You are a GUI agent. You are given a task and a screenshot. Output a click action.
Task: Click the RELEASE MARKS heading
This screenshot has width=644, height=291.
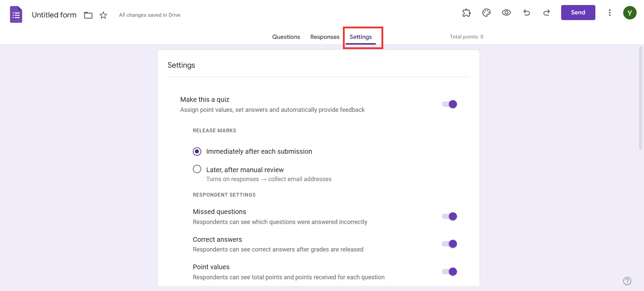tap(214, 131)
